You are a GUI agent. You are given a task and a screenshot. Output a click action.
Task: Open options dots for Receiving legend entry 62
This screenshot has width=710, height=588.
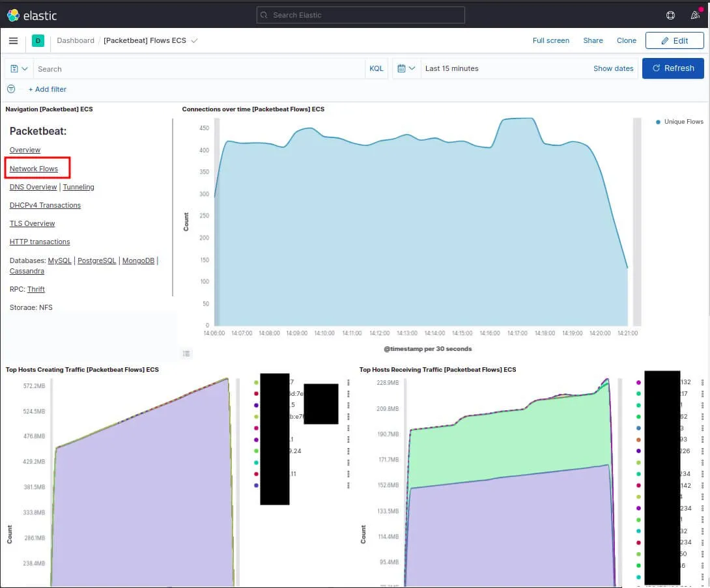pos(702,417)
